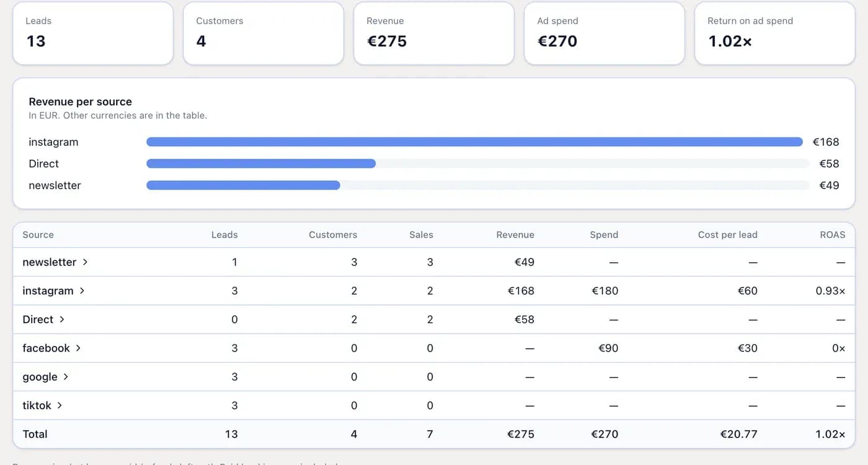This screenshot has height=465, width=868.
Task: Click the €168 value beside instagram bar
Action: tap(826, 142)
